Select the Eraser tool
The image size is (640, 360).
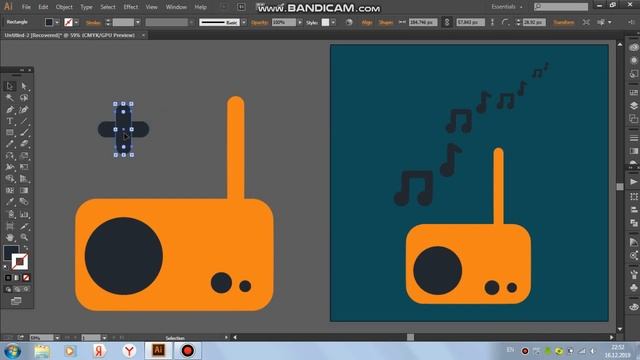click(x=24, y=144)
